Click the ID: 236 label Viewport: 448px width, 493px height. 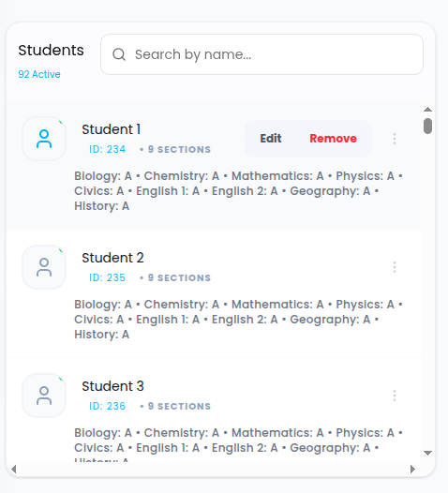tap(107, 406)
